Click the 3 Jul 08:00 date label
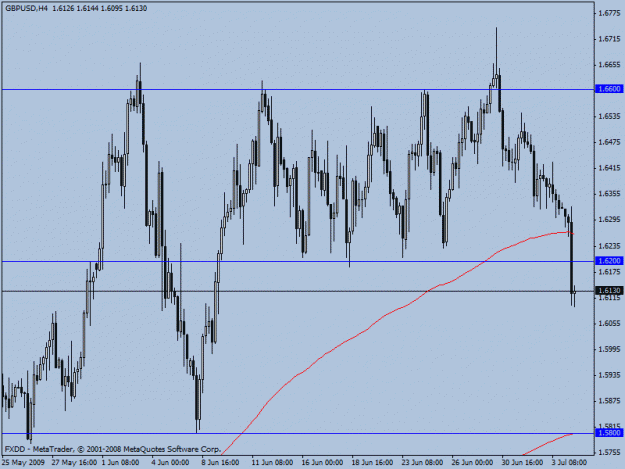 [569, 463]
